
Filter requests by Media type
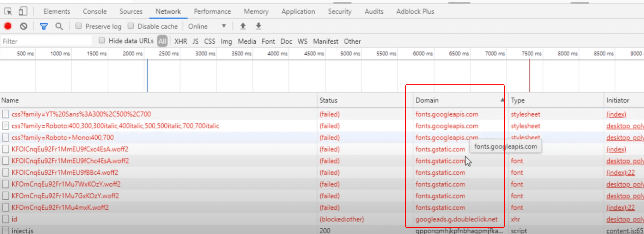click(247, 41)
